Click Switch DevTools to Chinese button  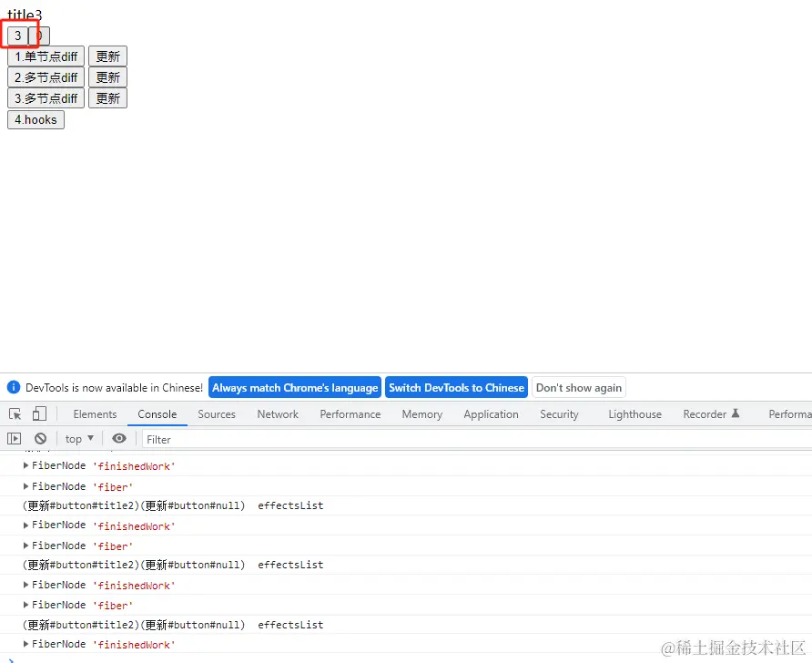coord(456,387)
